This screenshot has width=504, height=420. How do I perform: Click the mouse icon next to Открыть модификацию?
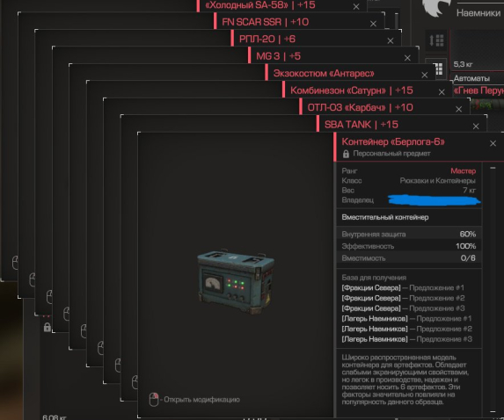point(154,400)
